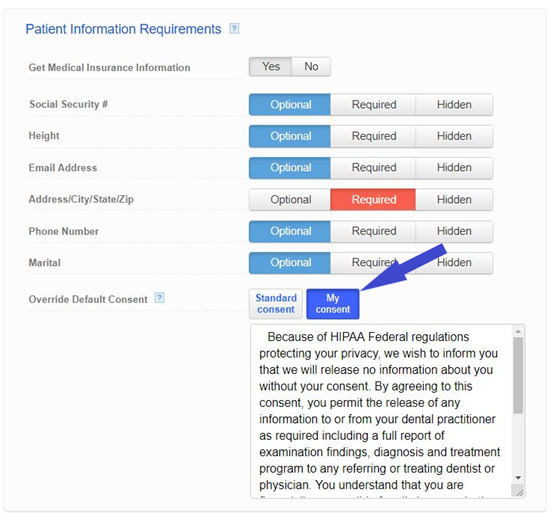
Task: Set Height field to Hidden
Action: pyautogui.click(x=454, y=136)
